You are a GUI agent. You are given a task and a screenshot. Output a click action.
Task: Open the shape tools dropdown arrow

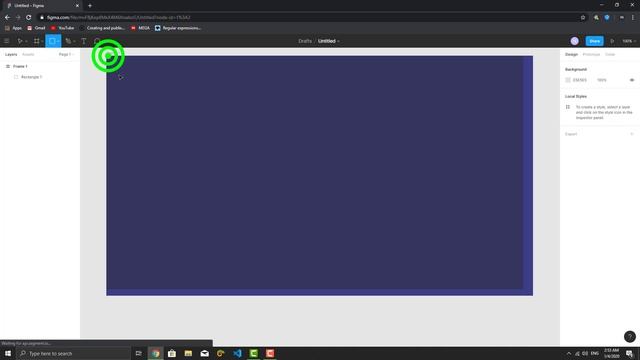[58, 41]
